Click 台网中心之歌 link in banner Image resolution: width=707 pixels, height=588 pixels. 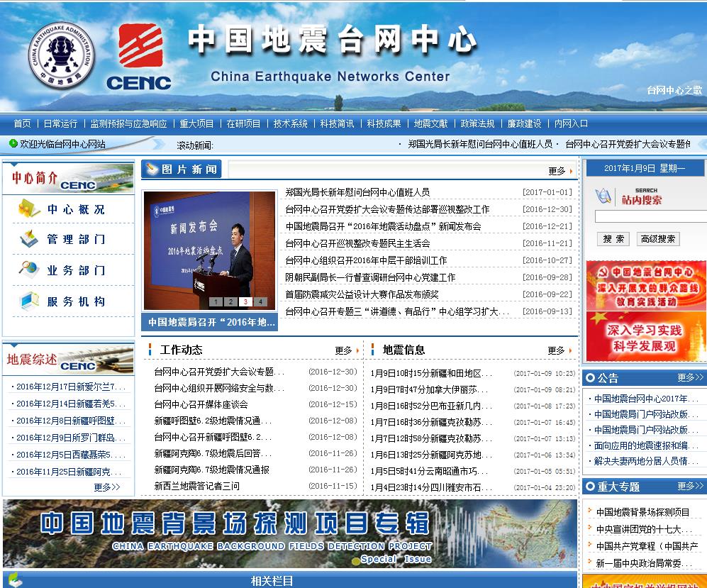point(674,90)
